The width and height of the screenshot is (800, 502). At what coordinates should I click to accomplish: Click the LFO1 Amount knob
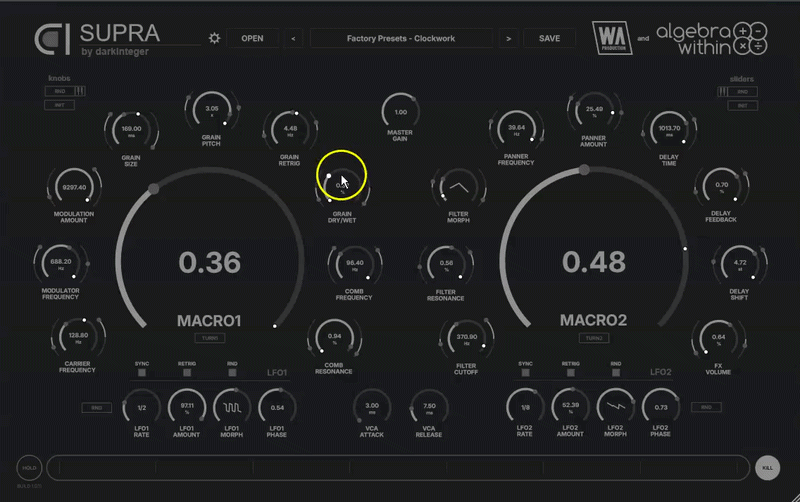(x=187, y=408)
